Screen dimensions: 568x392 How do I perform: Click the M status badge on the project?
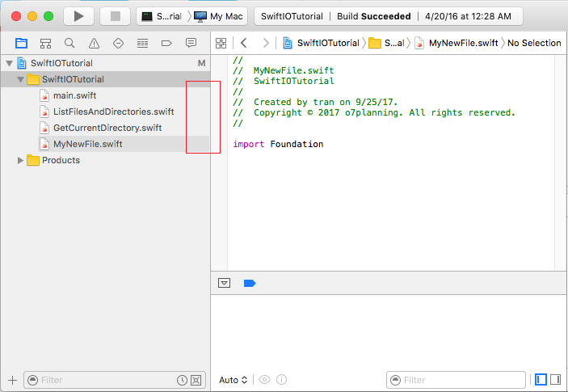pos(202,63)
